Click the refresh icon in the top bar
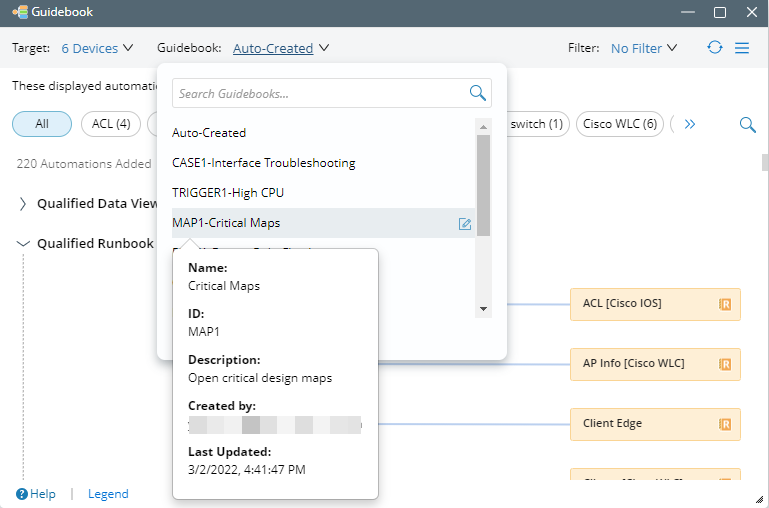This screenshot has width=769, height=508. [714, 48]
